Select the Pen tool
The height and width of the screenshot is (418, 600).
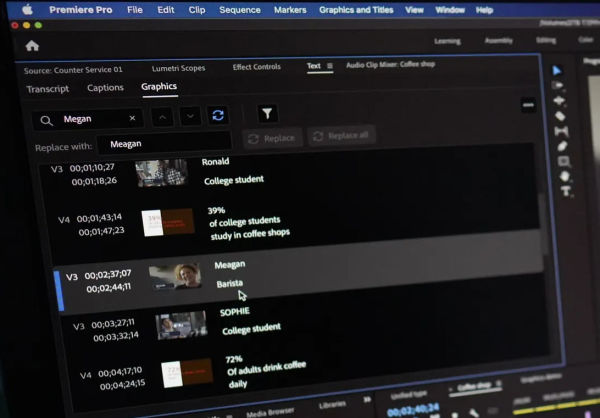[x=562, y=146]
